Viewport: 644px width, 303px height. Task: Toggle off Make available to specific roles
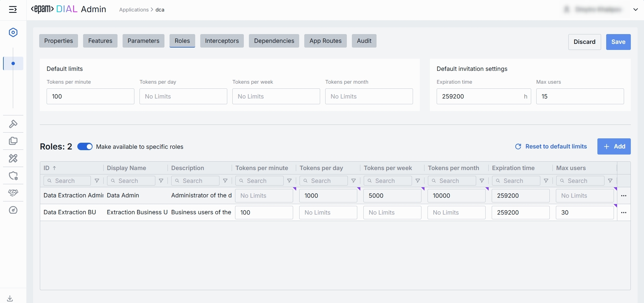point(85,146)
